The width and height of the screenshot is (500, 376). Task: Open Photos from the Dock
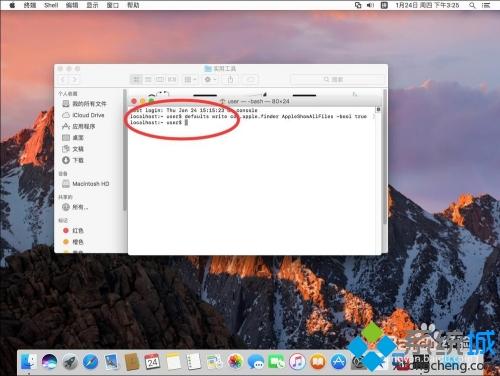pos(235,362)
